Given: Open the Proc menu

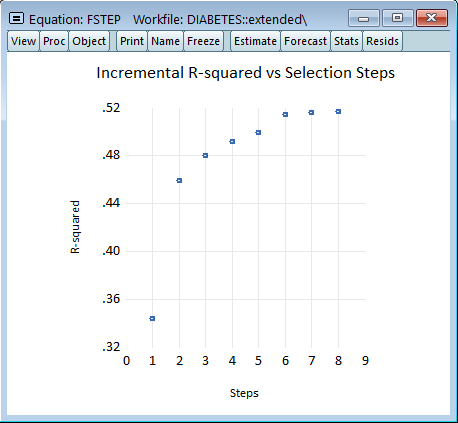Looking at the screenshot, I should tap(54, 41).
